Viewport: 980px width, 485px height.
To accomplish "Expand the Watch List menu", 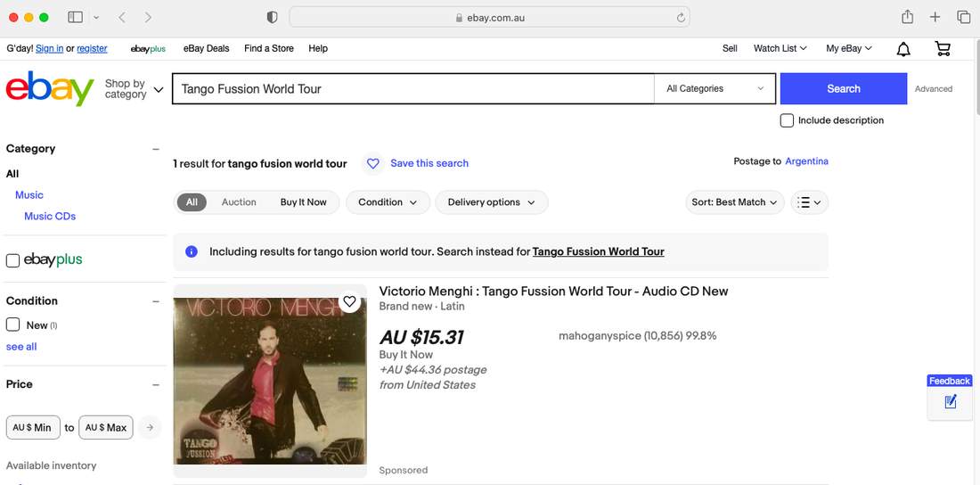I will click(x=780, y=48).
